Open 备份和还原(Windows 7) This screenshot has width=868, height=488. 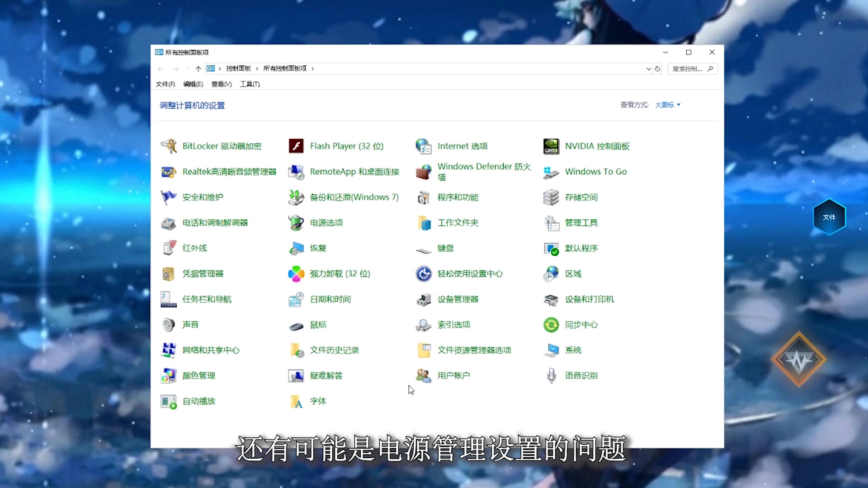[354, 197]
